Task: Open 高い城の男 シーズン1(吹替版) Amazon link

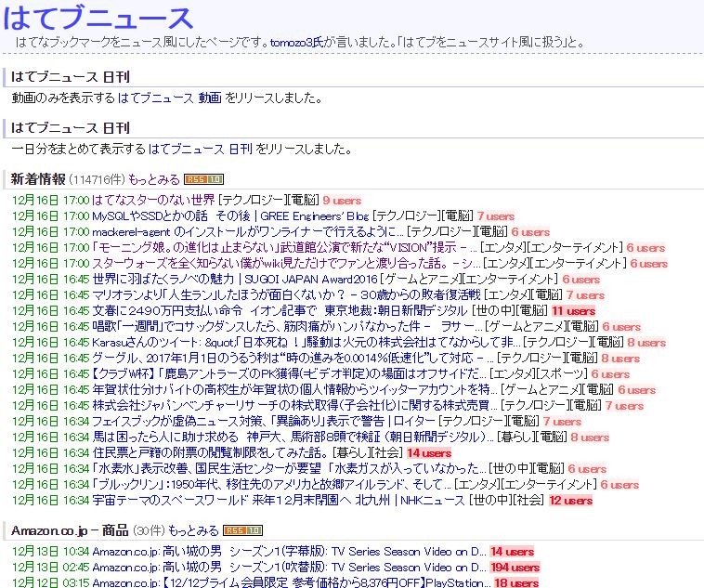Action: click(289, 568)
